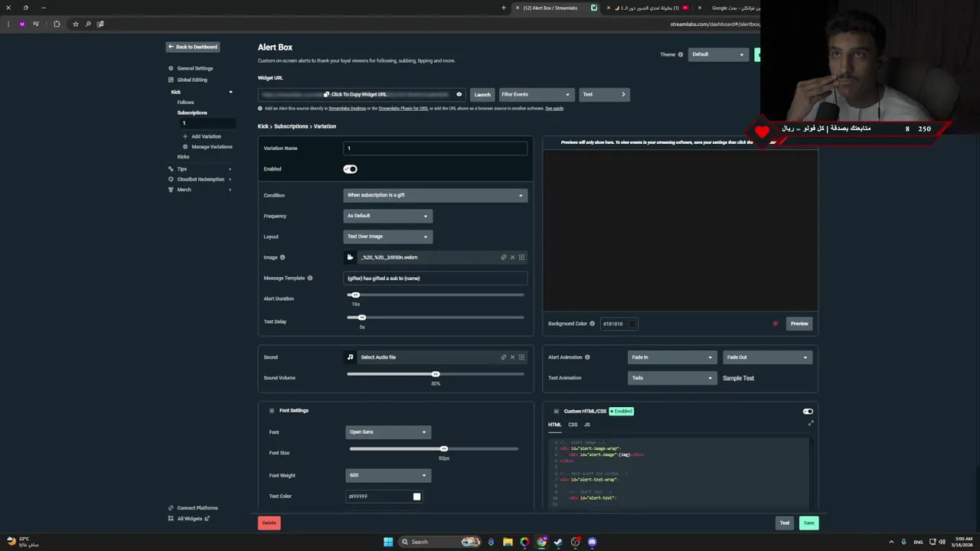Click the Windows Start button

(388, 542)
